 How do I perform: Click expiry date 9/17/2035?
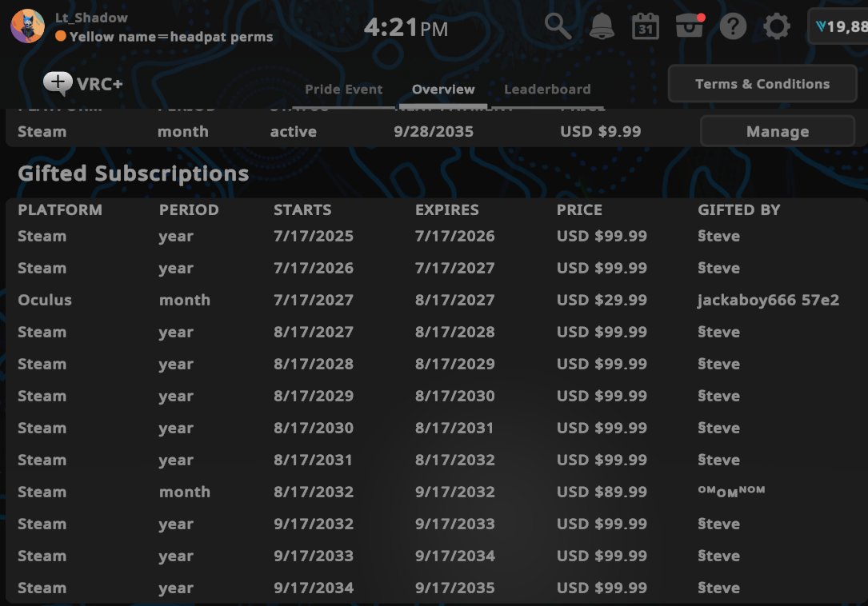click(455, 588)
